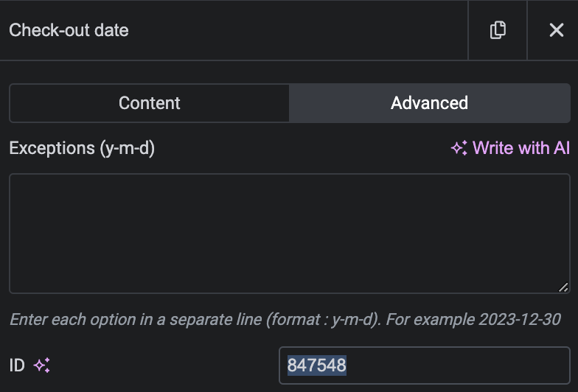The image size is (578, 392).
Task: Close the Check-out date panel
Action: pyautogui.click(x=556, y=30)
